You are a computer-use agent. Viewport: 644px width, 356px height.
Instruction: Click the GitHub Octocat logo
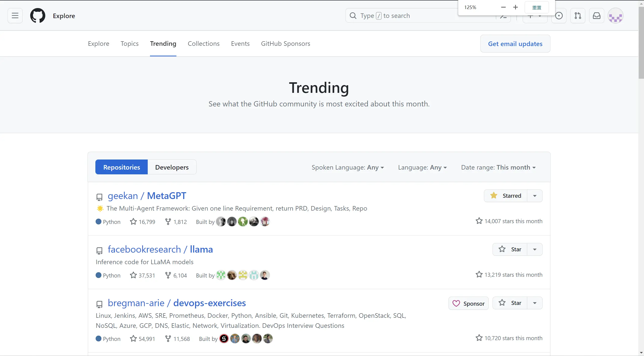(38, 16)
